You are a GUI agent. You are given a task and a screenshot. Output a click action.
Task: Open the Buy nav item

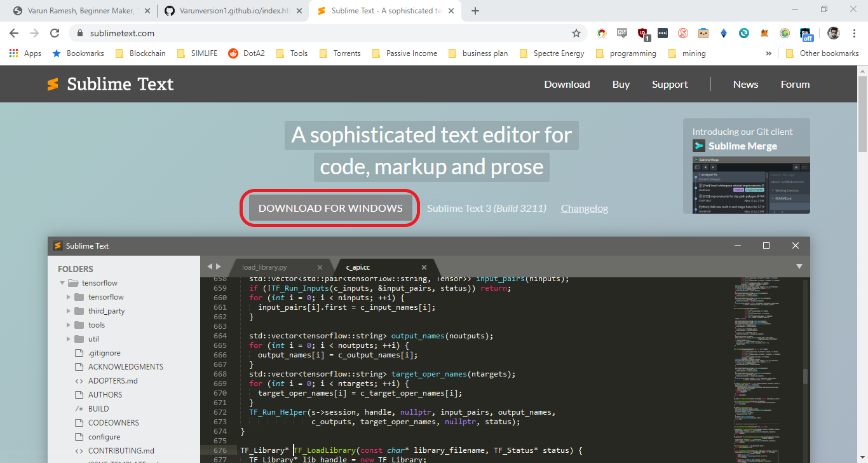coord(621,84)
